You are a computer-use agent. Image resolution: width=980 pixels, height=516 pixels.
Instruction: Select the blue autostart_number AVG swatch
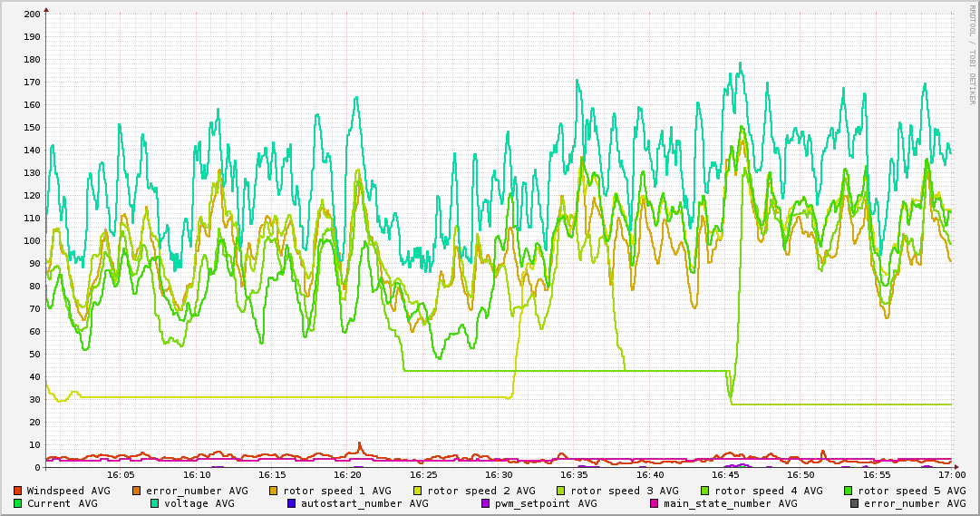pos(291,503)
